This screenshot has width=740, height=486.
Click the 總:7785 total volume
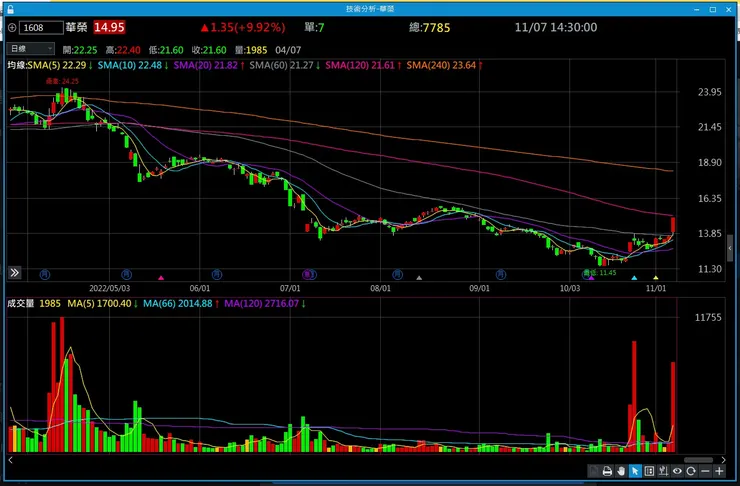click(x=429, y=27)
